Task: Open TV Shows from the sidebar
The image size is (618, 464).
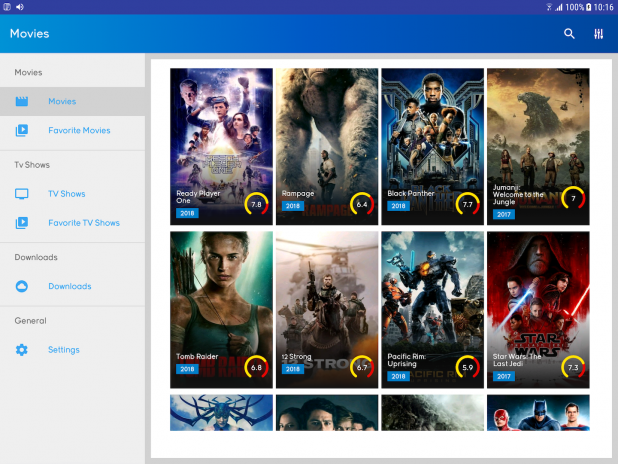Action: tap(73, 194)
